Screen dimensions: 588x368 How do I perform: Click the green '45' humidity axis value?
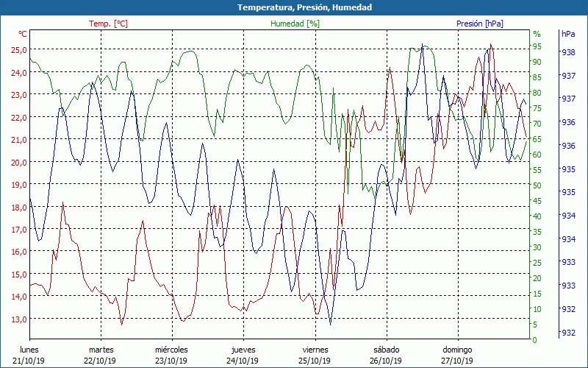(537, 201)
